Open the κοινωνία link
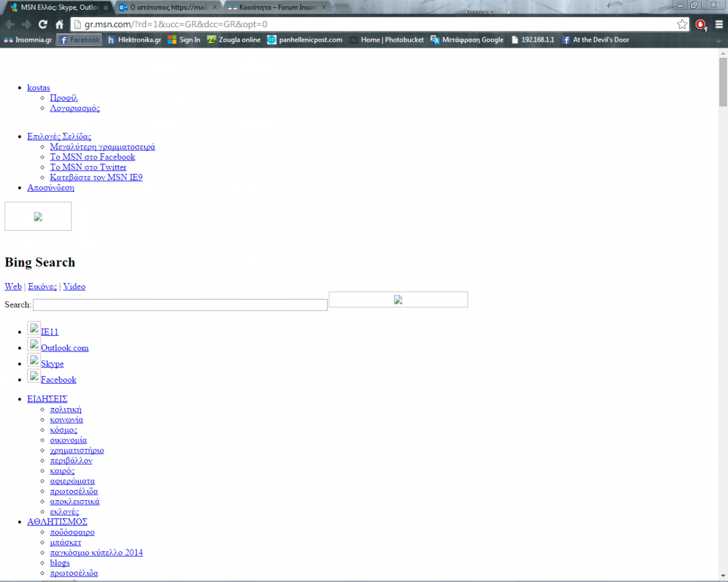Image resolution: width=728 pixels, height=582 pixels. click(x=67, y=420)
